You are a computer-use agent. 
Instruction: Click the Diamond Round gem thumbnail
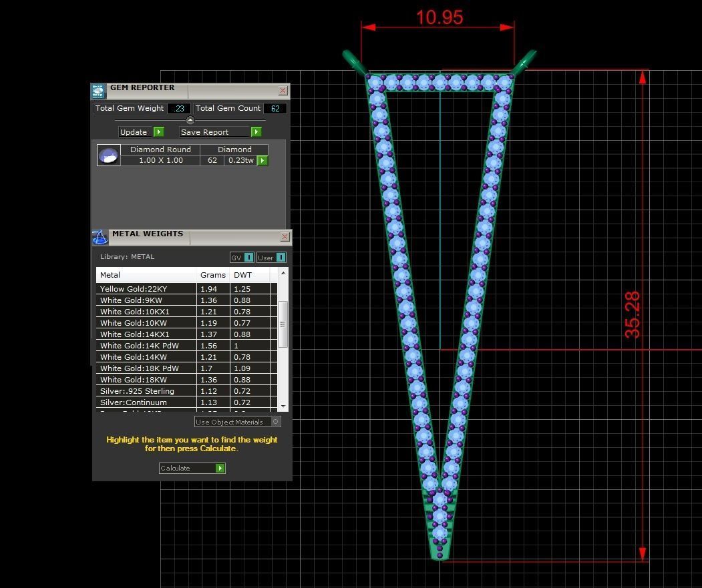pyautogui.click(x=108, y=156)
